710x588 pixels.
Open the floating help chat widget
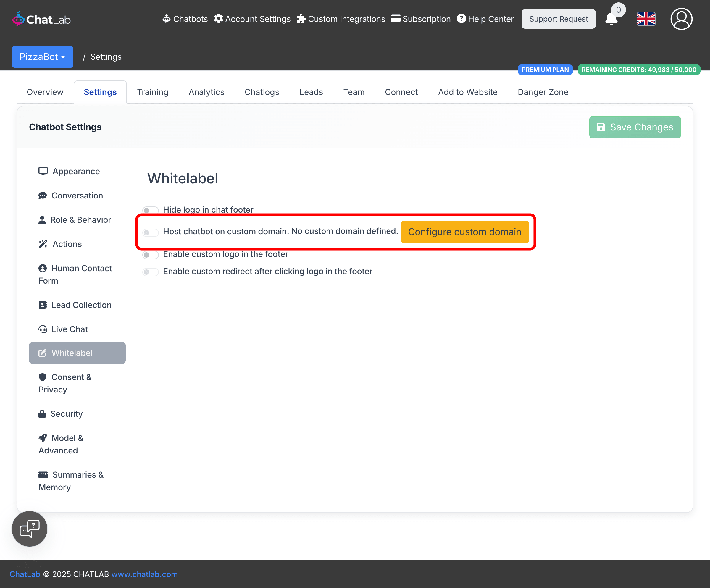[x=29, y=529]
